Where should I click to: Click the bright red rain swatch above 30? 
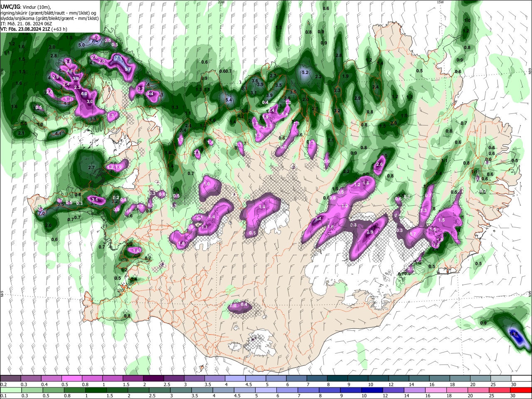(x=521, y=390)
